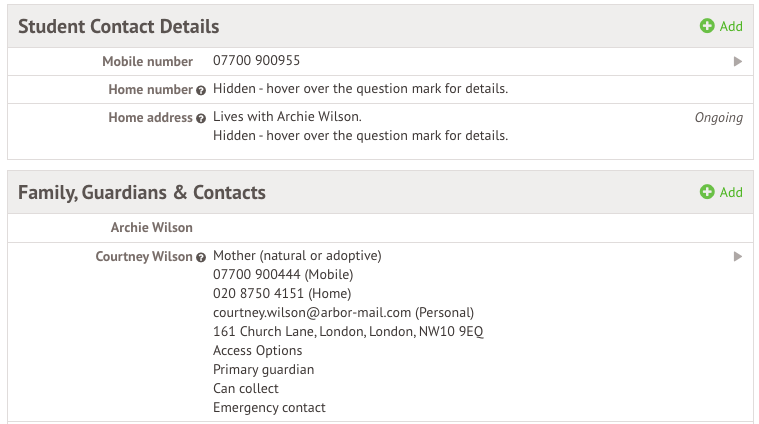Open the mobile number 07700 900955 entry

pos(257,61)
